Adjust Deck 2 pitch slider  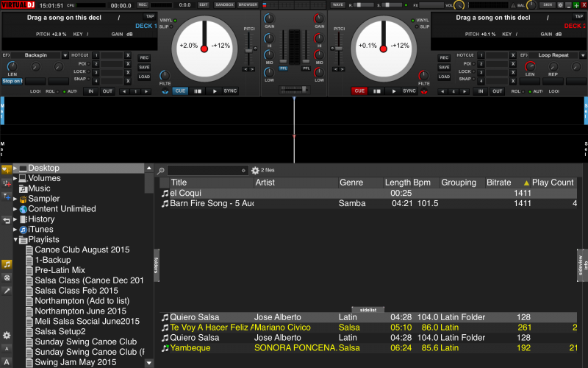click(339, 49)
